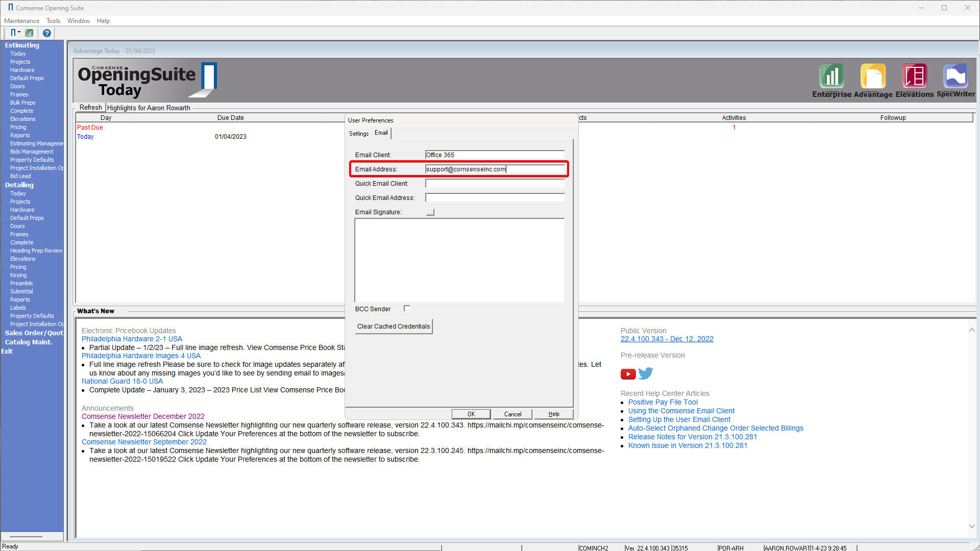
Task: Open the Twitter bird icon link
Action: [x=646, y=373]
